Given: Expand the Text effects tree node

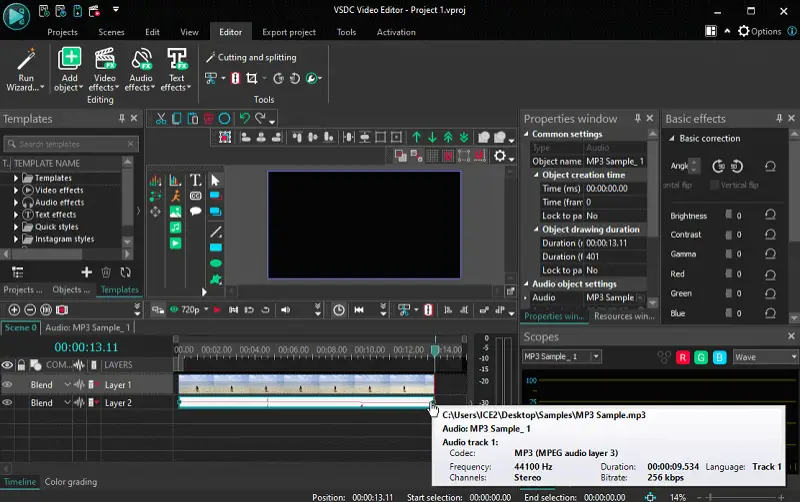Looking at the screenshot, I should pos(16,215).
